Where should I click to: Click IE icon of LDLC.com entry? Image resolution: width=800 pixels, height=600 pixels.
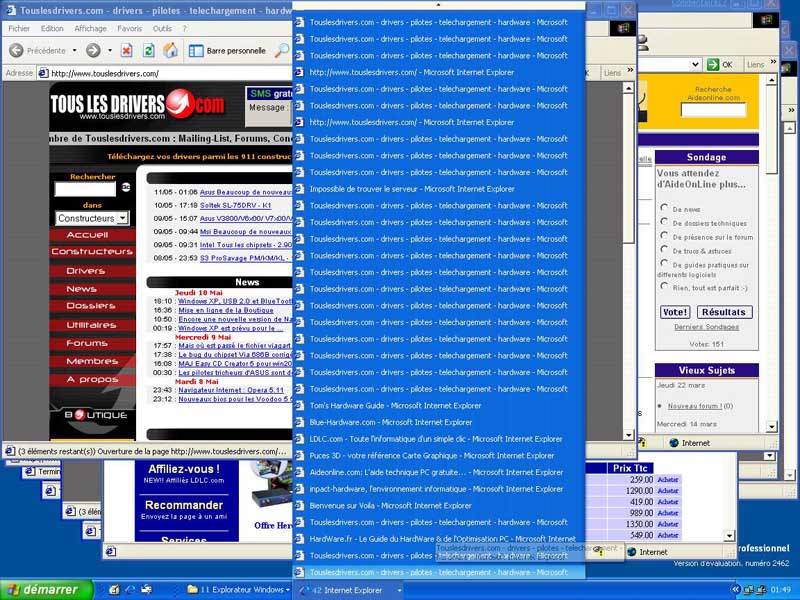299,439
